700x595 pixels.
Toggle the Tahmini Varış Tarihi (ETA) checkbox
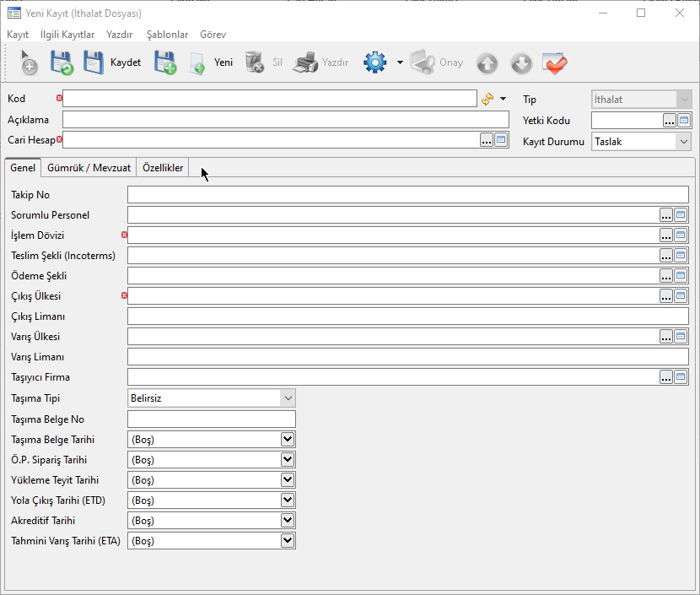(288, 541)
